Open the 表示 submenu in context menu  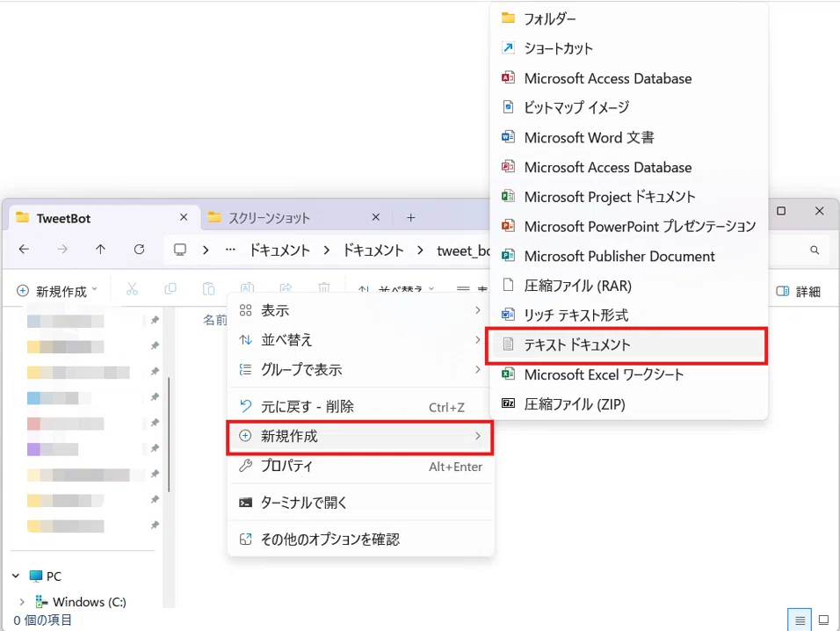tap(360, 311)
